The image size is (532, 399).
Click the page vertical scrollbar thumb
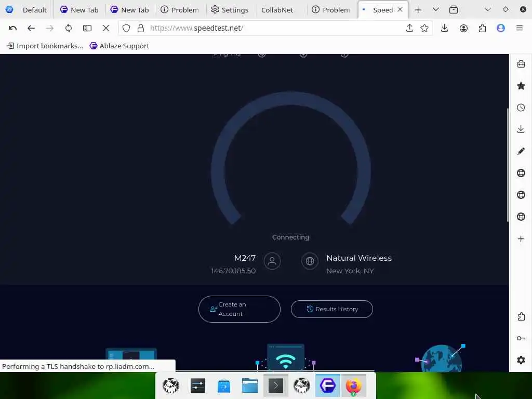(508, 165)
